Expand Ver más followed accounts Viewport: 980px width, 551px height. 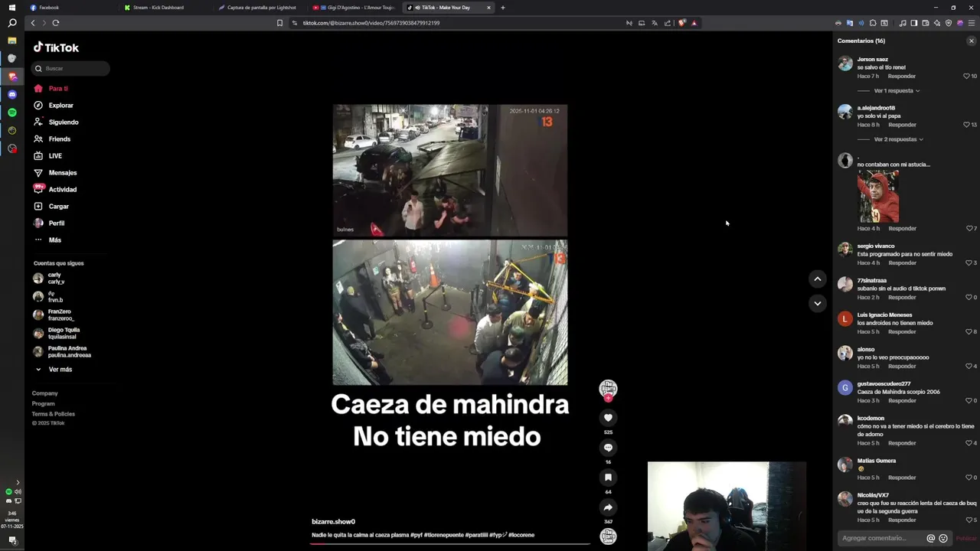(54, 370)
